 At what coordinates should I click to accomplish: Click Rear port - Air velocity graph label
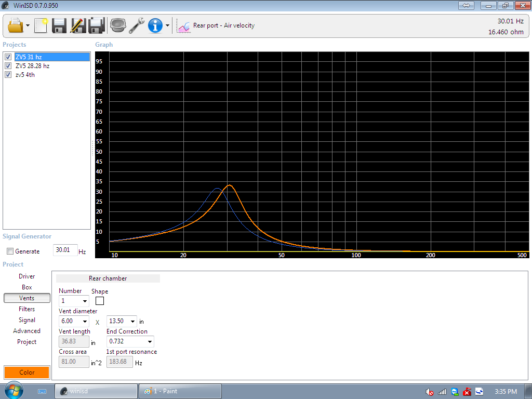coord(224,25)
